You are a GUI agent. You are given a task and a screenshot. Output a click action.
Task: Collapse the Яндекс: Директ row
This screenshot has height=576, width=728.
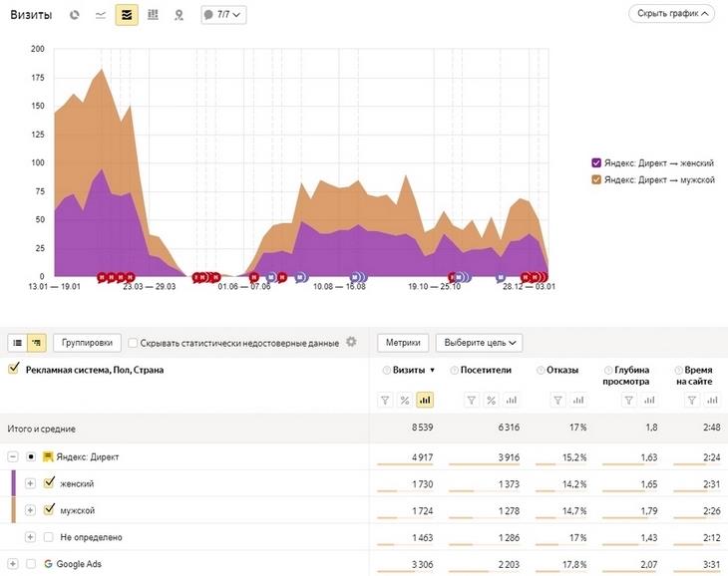pyautogui.click(x=13, y=456)
